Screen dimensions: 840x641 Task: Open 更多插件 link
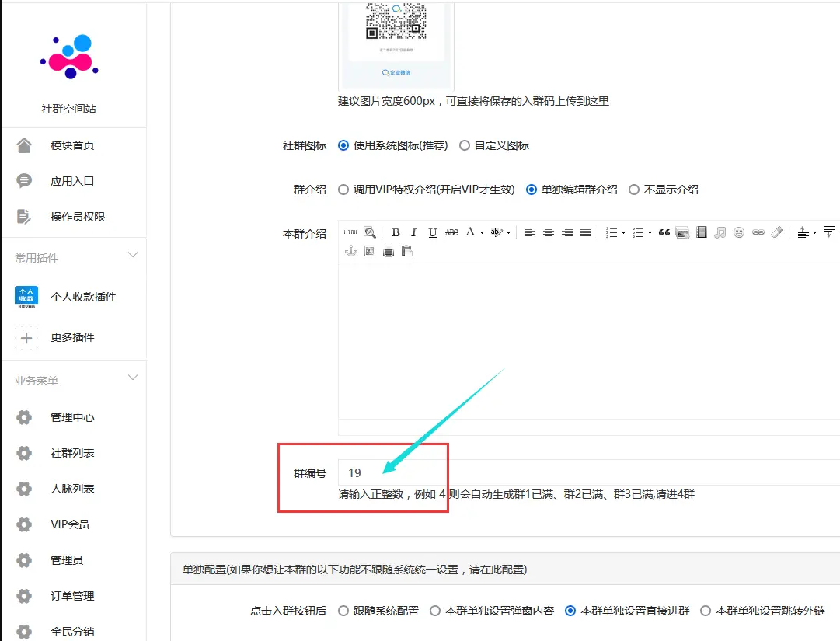(x=72, y=337)
